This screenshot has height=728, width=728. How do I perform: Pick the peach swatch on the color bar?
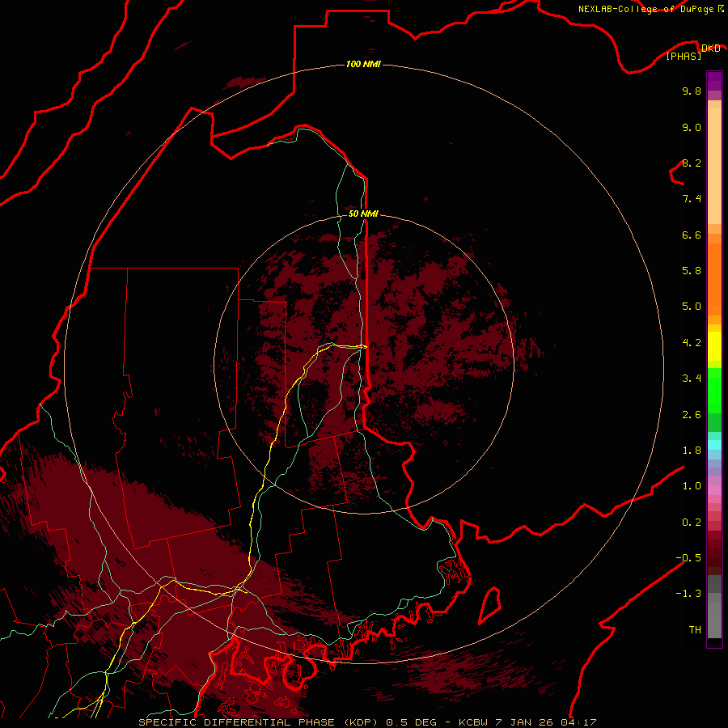coord(714,165)
